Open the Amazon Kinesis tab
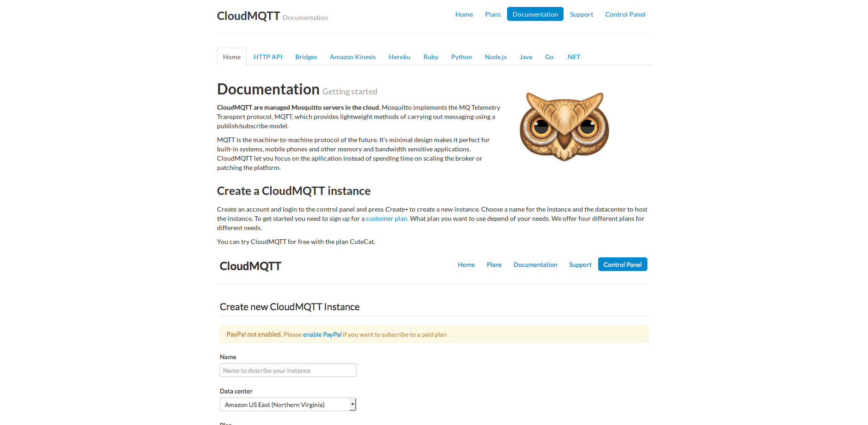The height and width of the screenshot is (425, 868). 353,57
